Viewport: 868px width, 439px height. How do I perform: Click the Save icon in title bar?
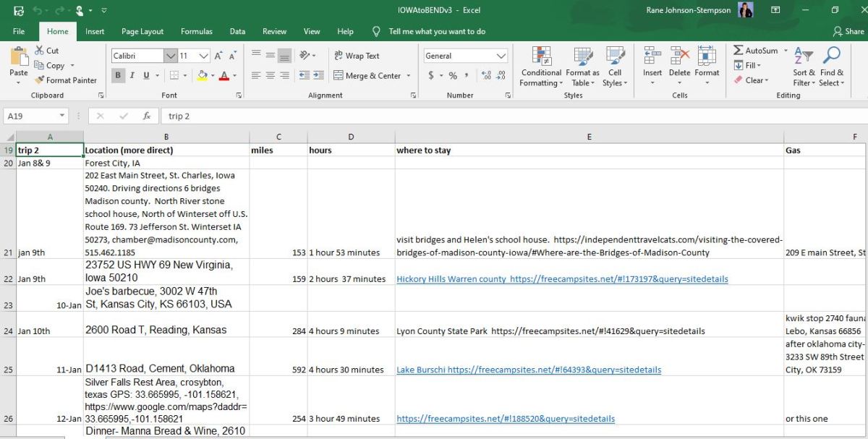coord(19,10)
